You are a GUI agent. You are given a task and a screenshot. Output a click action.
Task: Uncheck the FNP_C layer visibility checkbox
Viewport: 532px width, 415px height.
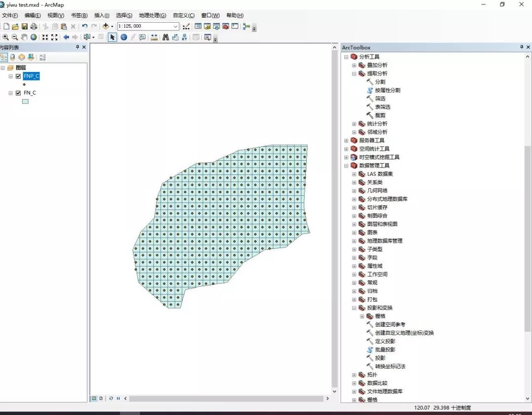click(18, 76)
